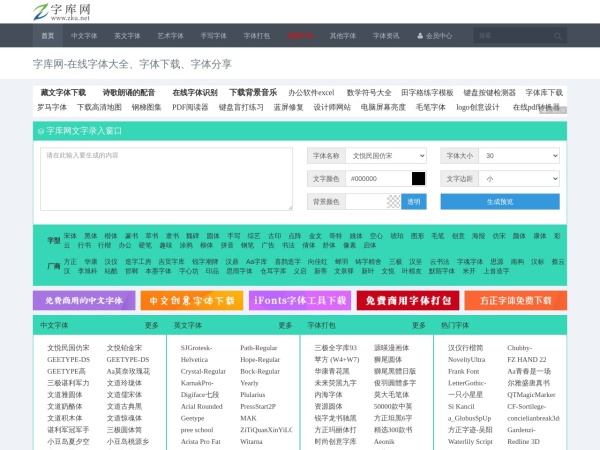Click 更多 link next to 英文字体
Viewport: 600px width, 450px height.
(x=285, y=325)
